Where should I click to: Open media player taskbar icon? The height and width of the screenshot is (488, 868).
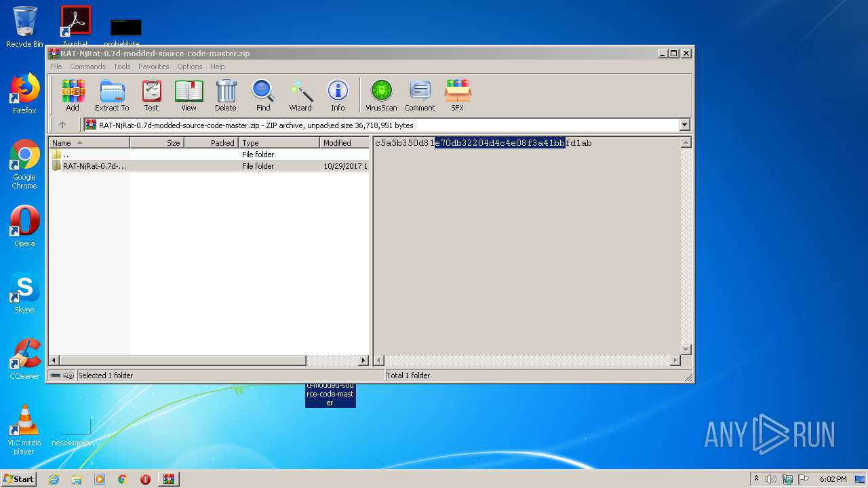(100, 479)
